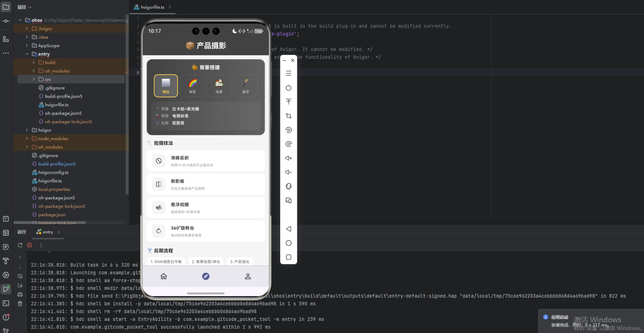Open the Commit tool window icon
Screen dimensions: 644x333
(x=6, y=21)
